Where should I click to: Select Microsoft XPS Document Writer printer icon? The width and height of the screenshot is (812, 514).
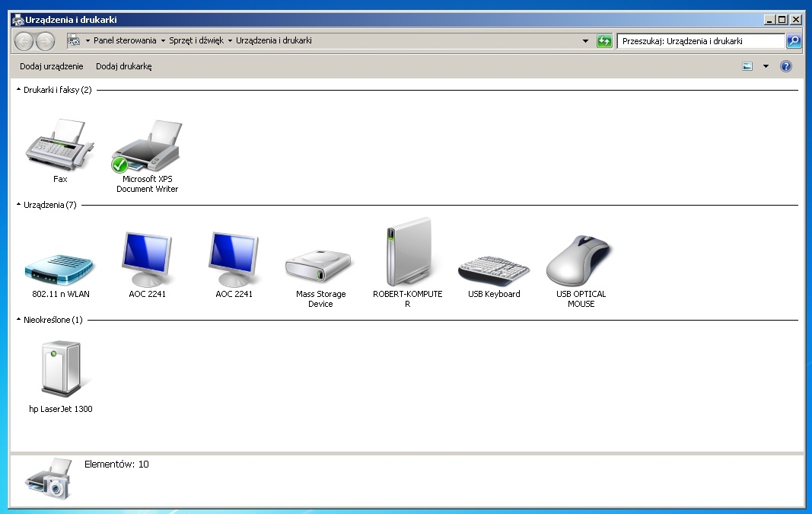coord(147,145)
